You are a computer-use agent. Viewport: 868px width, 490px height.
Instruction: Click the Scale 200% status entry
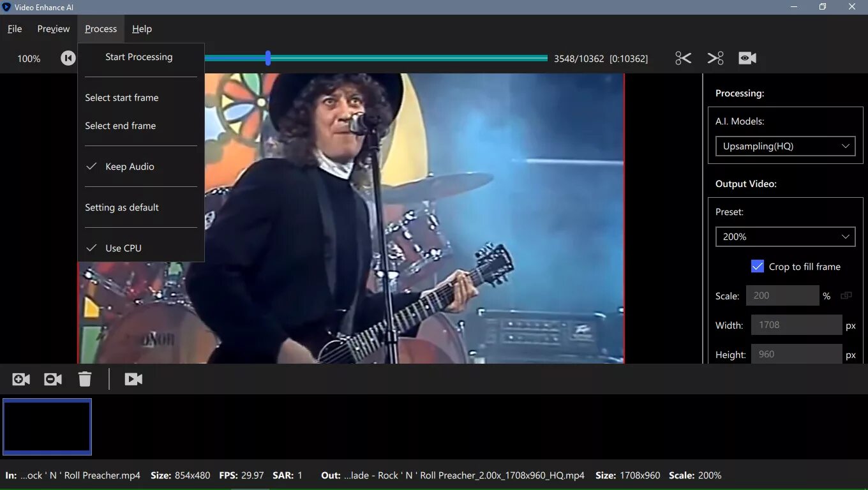695,475
